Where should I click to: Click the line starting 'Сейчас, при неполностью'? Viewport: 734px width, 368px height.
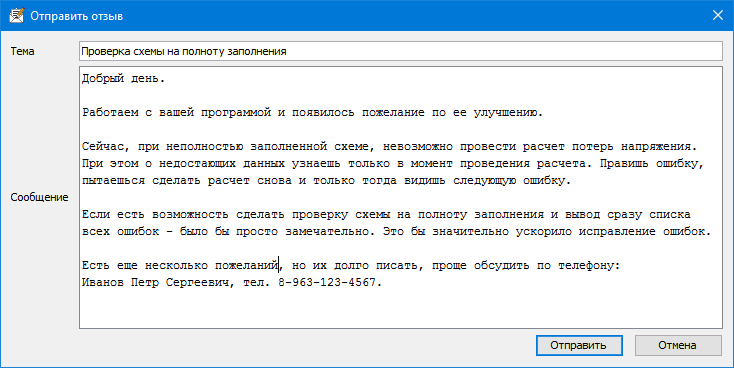click(x=389, y=147)
